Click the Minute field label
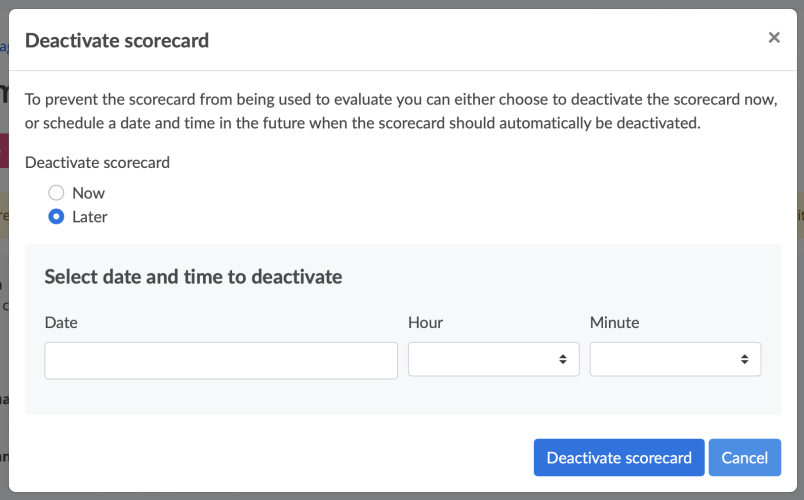804x500 pixels. coord(614,323)
